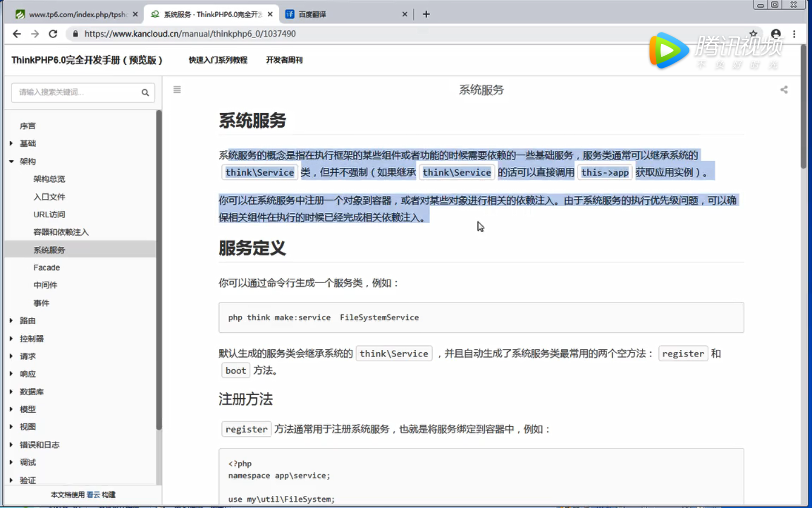Open 快速入门系列教程 in top navigation
This screenshot has width=812, height=508.
pos(218,60)
